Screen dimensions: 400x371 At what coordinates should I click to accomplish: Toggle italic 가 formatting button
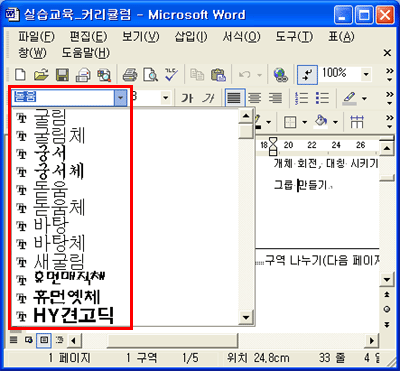coord(208,98)
